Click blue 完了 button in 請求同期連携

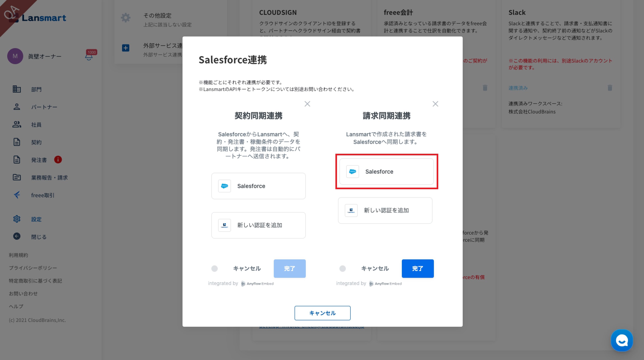coord(417,268)
